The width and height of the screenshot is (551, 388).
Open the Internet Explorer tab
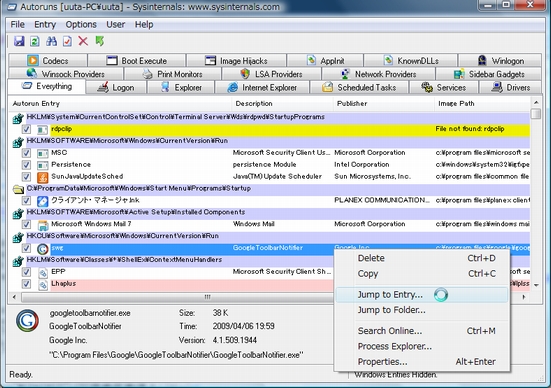click(x=262, y=88)
